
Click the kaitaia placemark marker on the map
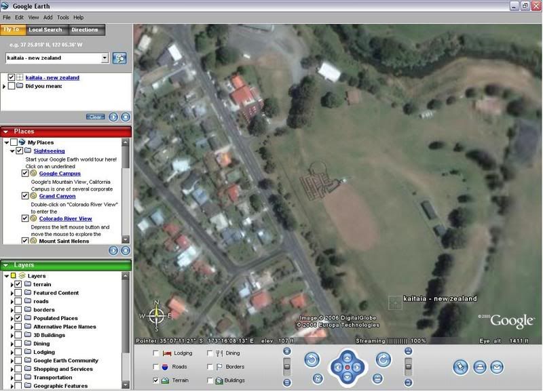coord(395,302)
